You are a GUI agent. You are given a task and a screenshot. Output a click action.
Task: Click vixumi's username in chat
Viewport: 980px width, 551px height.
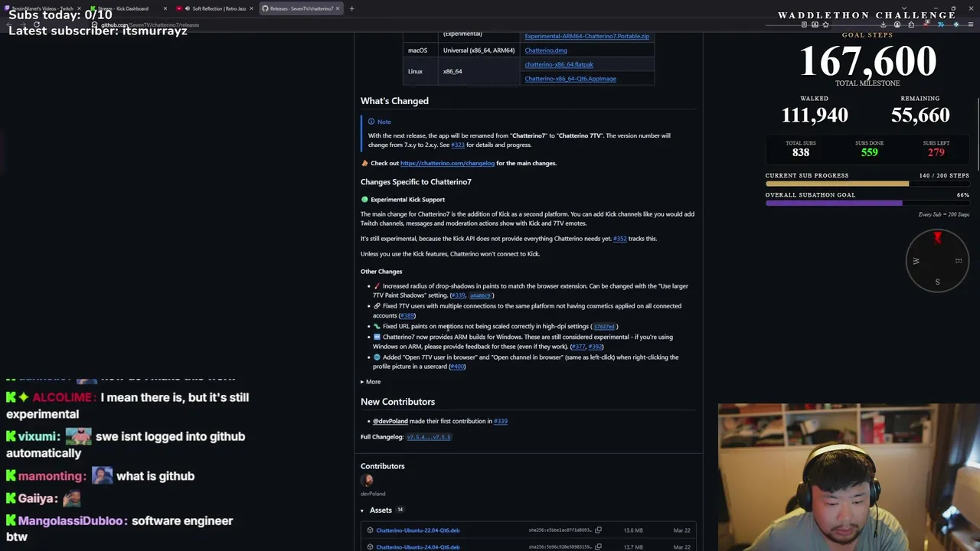39,436
